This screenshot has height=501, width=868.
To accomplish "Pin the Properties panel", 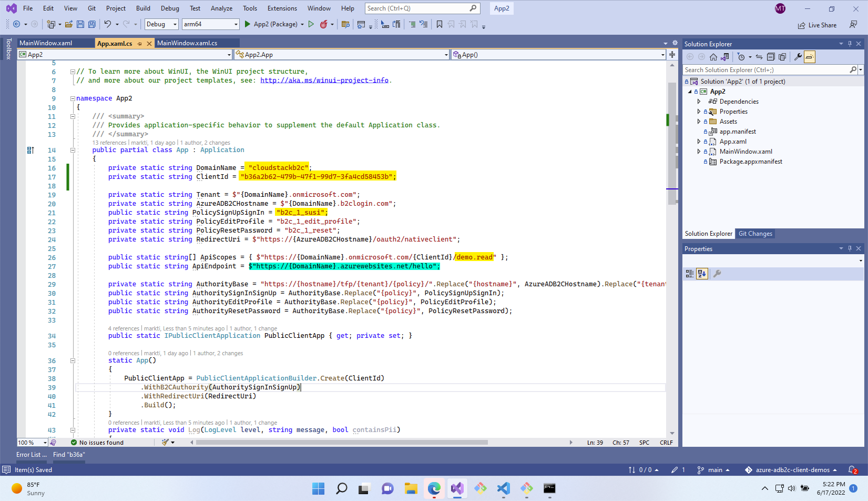I will pyautogui.click(x=850, y=248).
